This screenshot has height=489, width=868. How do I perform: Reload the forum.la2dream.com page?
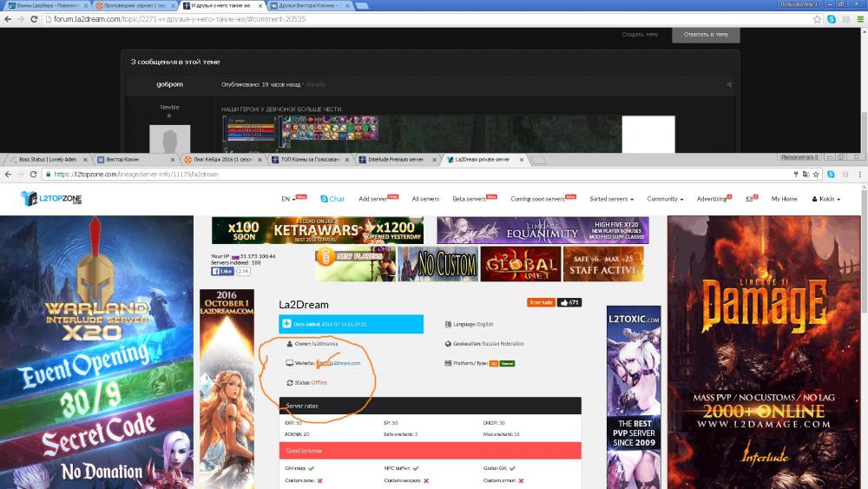34,19
